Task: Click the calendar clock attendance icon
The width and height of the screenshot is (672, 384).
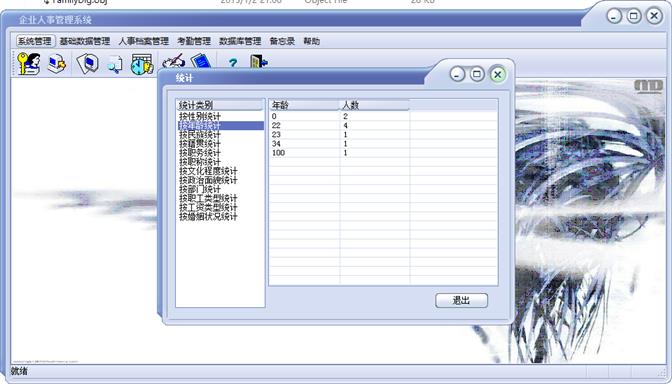Action: click(142, 64)
